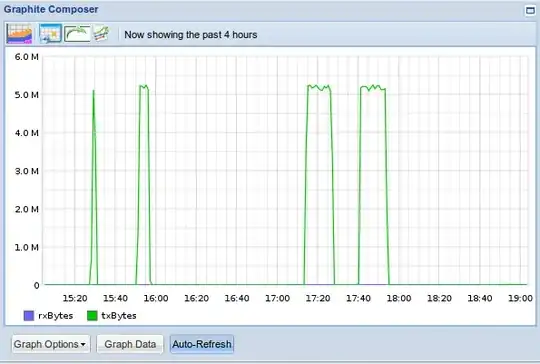Click the create from URL icon
This screenshot has height=364, width=540.
102,34
